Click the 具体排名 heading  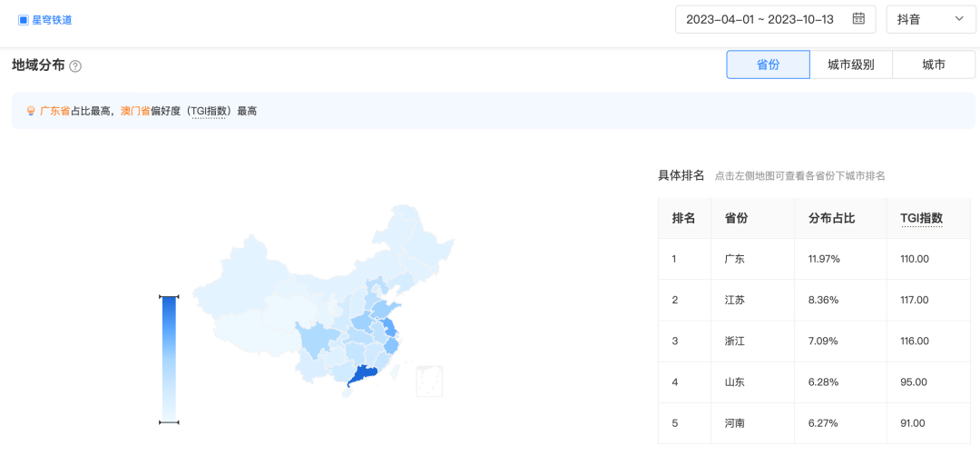pos(681,174)
